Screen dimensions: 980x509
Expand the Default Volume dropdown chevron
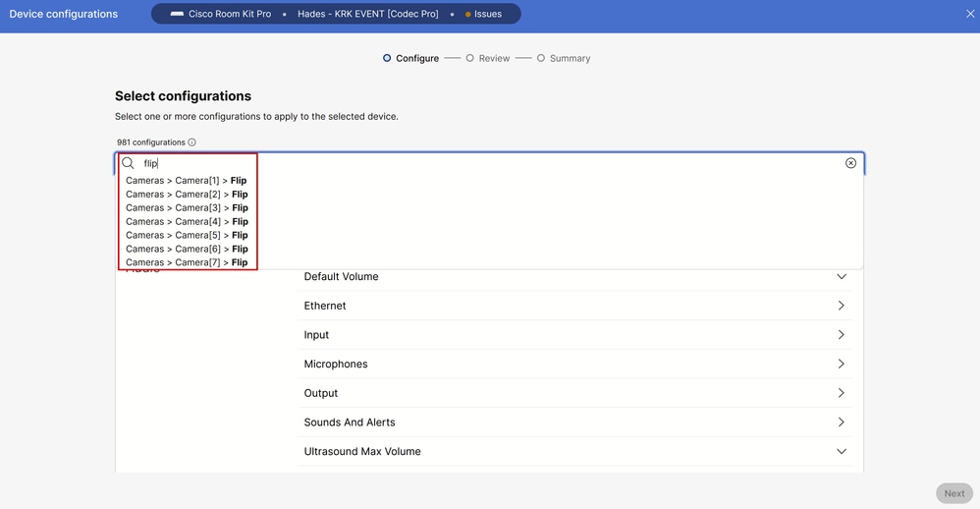coord(842,276)
